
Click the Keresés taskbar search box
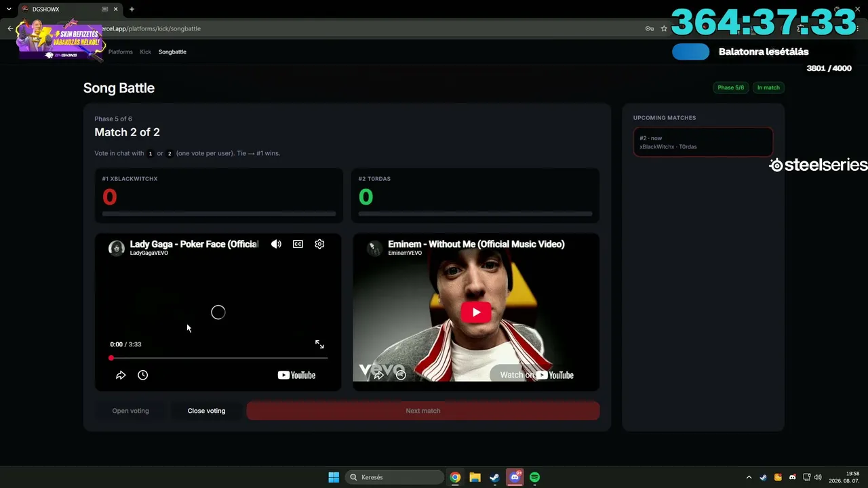click(395, 477)
